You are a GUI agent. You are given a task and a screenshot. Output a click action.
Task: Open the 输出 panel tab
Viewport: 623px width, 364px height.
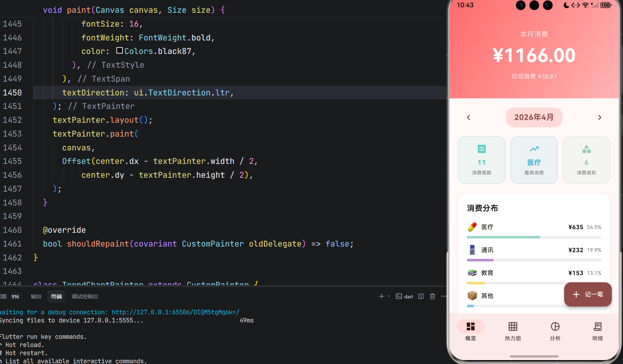click(36, 297)
